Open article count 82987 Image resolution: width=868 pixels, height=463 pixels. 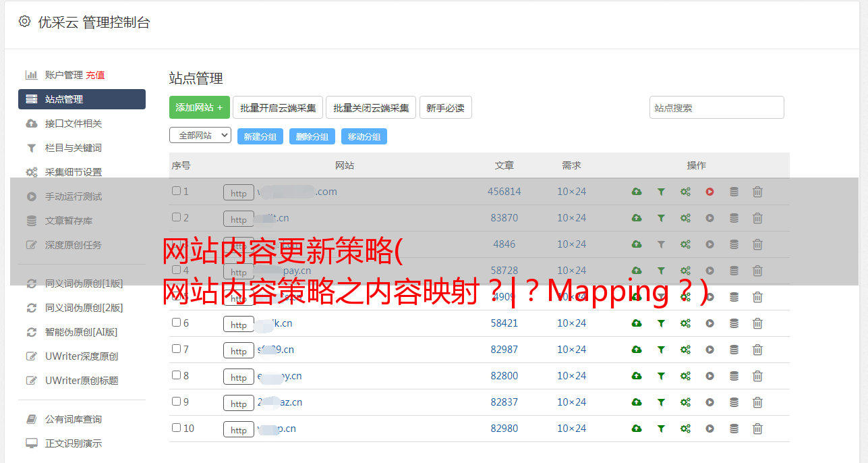click(504, 350)
